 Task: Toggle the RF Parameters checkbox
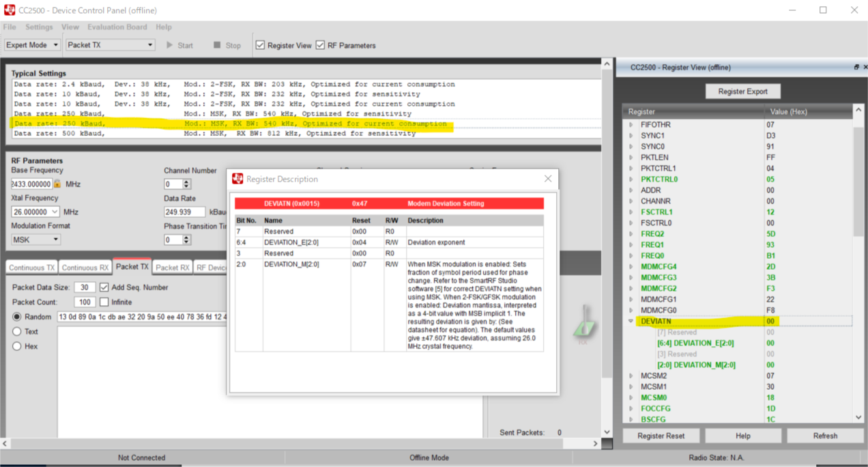320,45
